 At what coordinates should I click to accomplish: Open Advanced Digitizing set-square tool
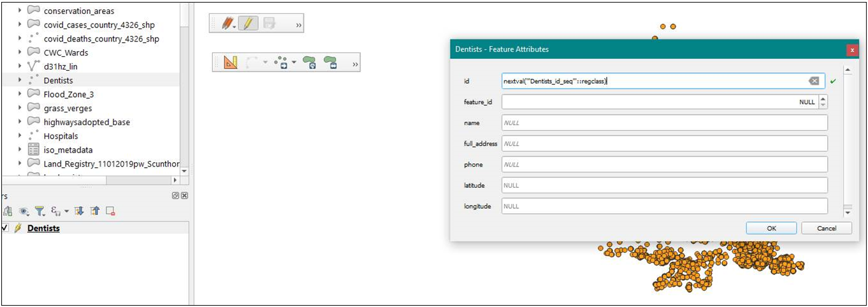click(231, 63)
